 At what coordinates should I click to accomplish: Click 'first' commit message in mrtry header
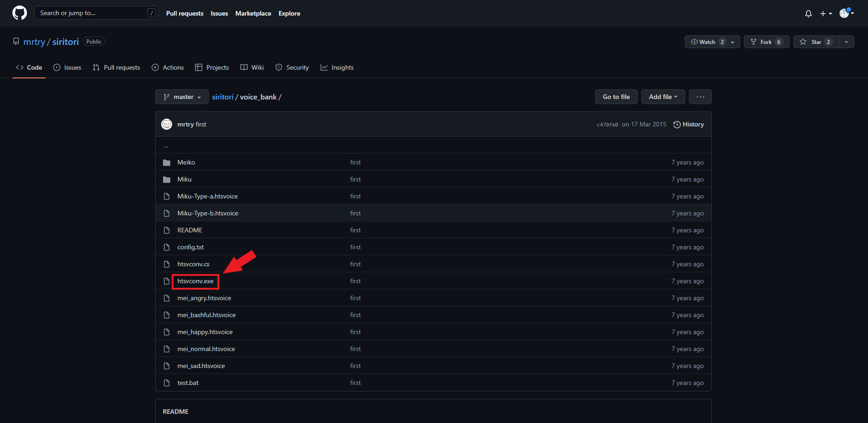(x=201, y=124)
